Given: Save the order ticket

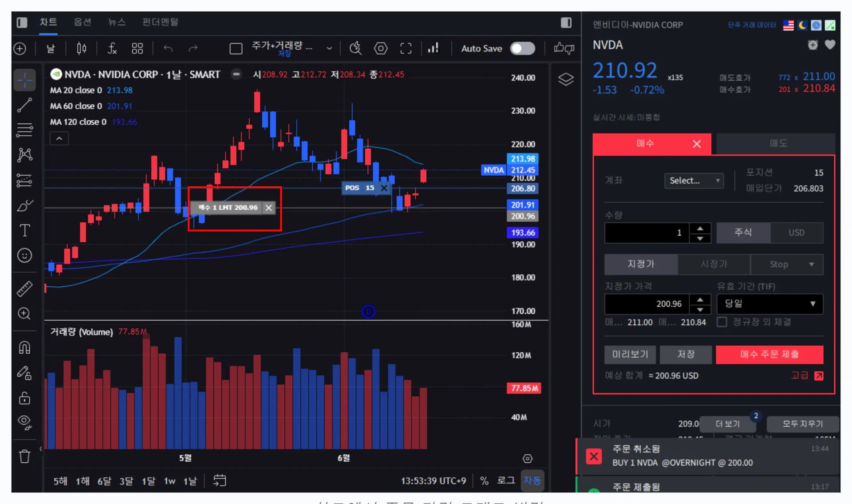Looking at the screenshot, I should (x=686, y=354).
